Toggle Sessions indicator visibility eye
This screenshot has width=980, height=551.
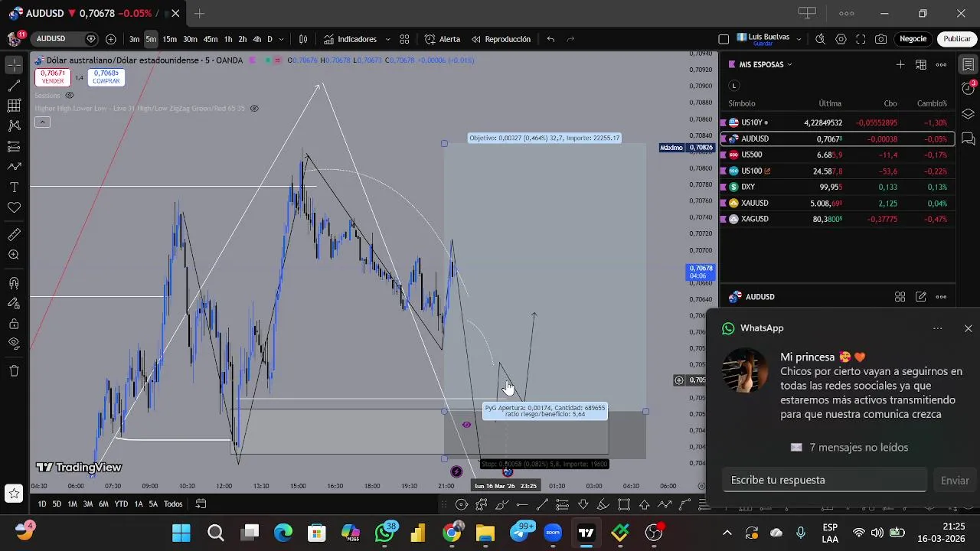point(69,96)
